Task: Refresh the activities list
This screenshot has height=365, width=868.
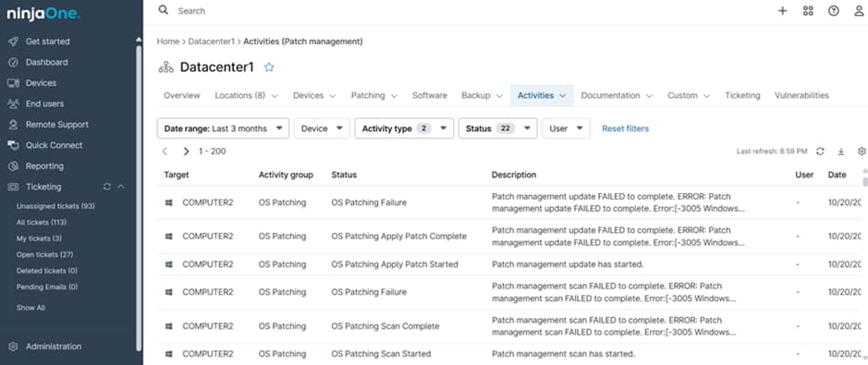Action: pos(820,151)
